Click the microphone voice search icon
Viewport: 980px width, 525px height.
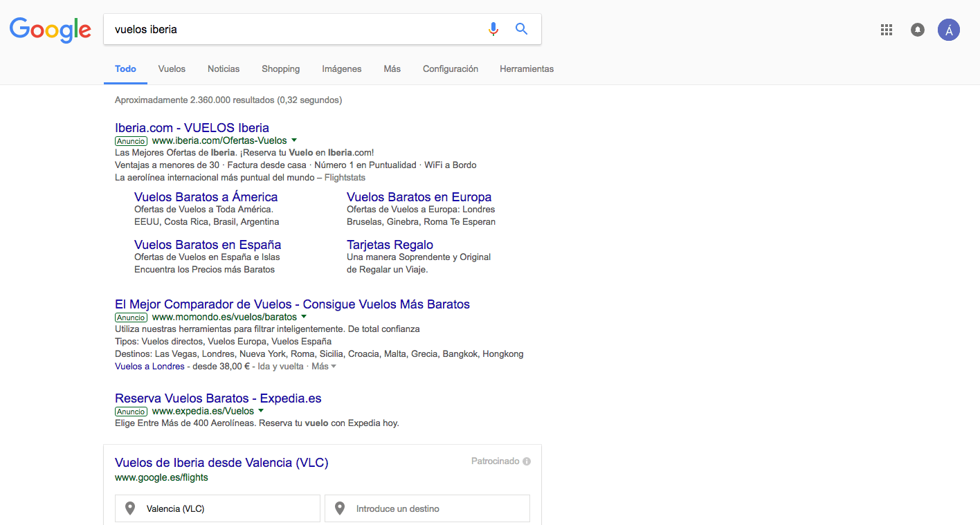(x=493, y=29)
